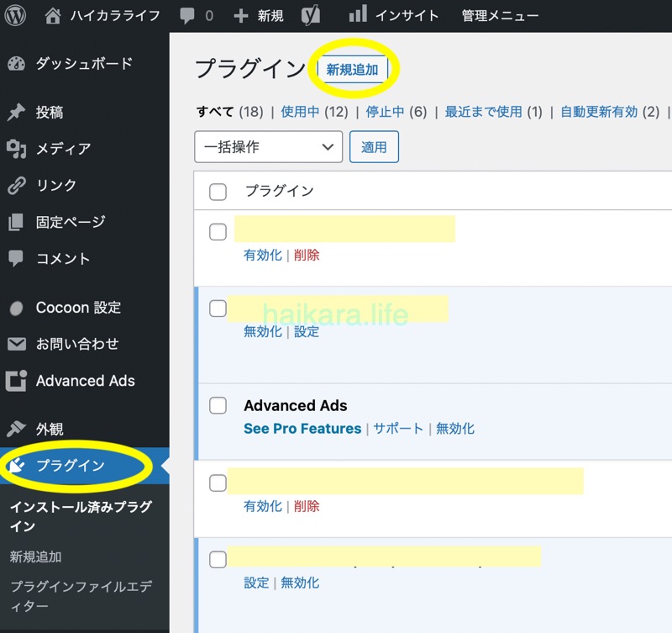Screen dimensions: 672x633
Task: Click 有効化 on the fourth plugin
Action: click(x=263, y=507)
